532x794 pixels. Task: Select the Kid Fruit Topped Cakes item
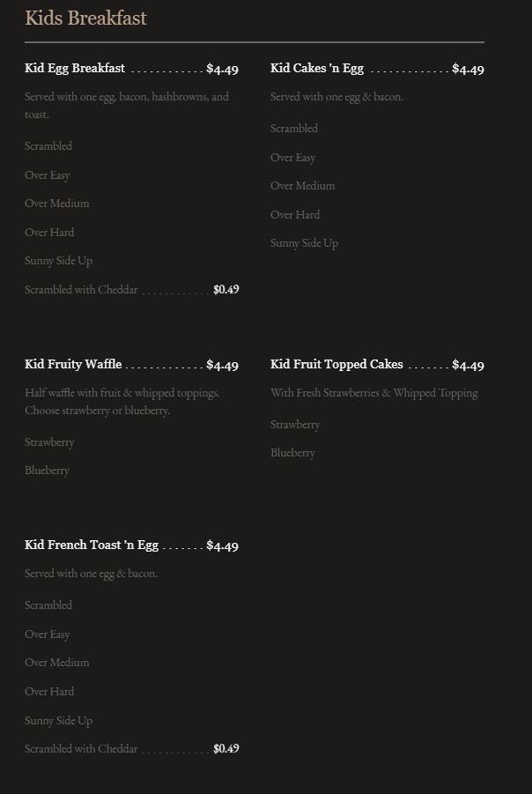pos(336,365)
